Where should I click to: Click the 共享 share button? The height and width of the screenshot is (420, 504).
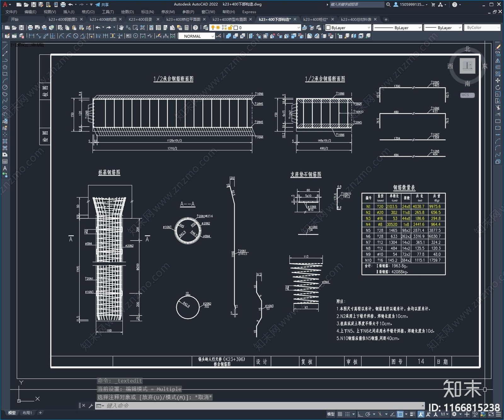pos(102,4)
